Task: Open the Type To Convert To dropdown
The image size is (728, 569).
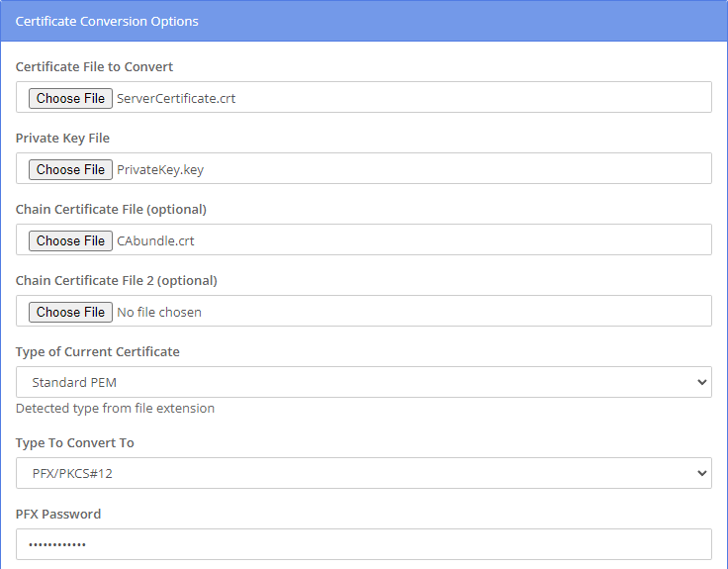Action: click(364, 473)
